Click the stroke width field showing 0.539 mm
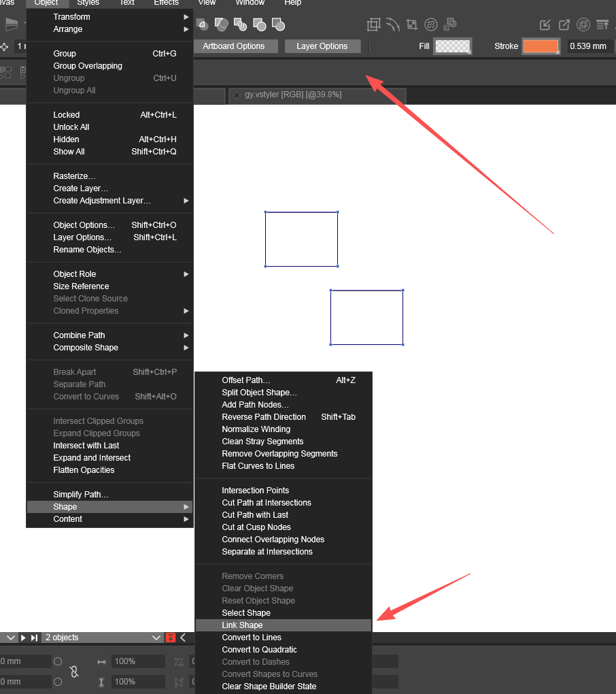Viewport: 616px width, 694px height. pos(589,46)
